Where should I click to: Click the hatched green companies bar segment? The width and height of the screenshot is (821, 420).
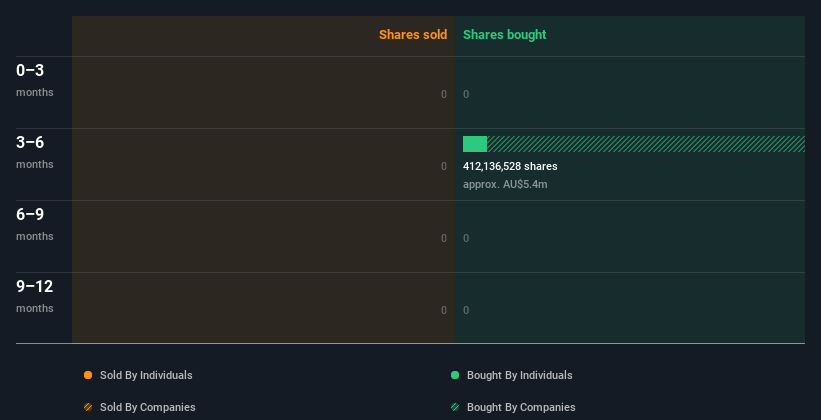(646, 144)
